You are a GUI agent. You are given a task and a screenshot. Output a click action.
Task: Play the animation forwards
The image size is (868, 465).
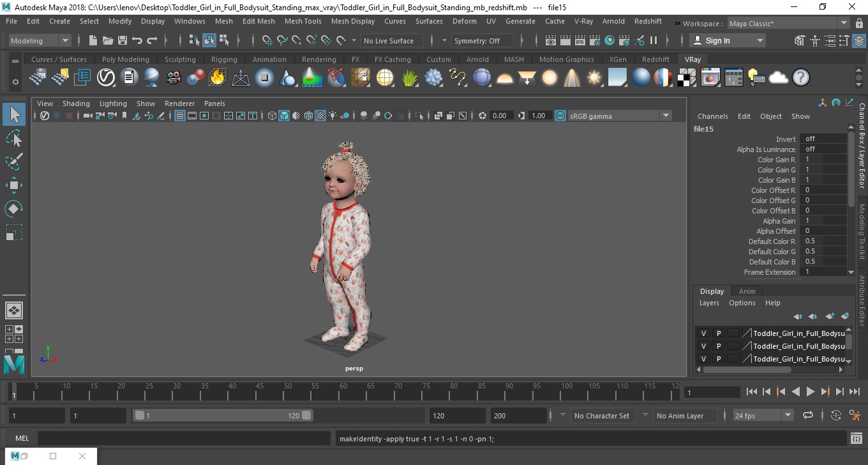(811, 392)
